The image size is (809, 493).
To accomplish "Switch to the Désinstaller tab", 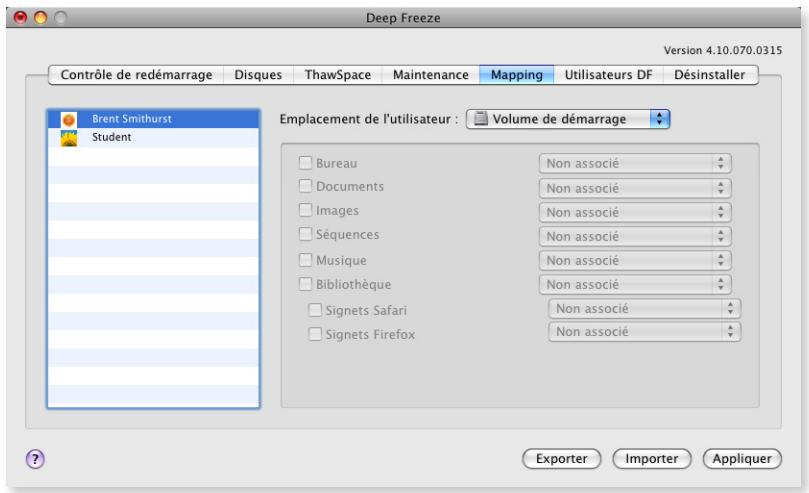I will [710, 75].
